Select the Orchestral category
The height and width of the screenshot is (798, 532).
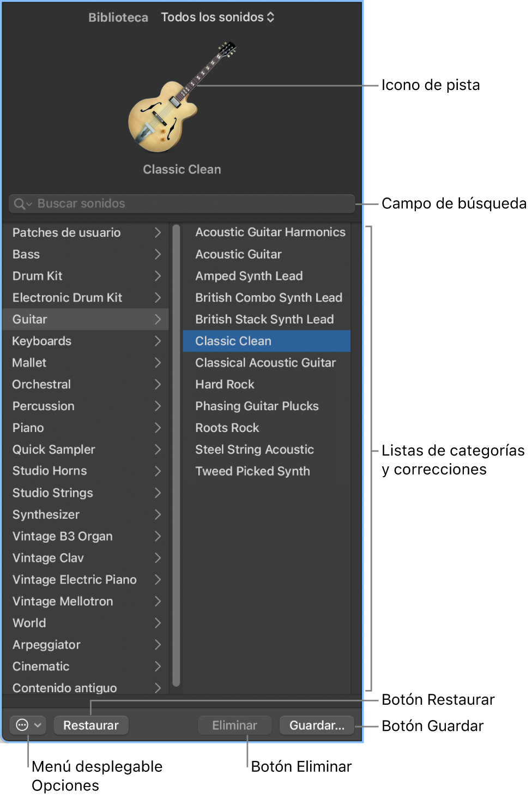click(41, 385)
